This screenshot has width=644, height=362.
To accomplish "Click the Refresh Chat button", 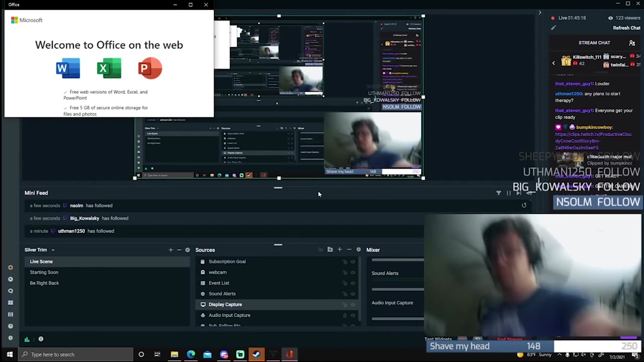I will click(x=626, y=28).
